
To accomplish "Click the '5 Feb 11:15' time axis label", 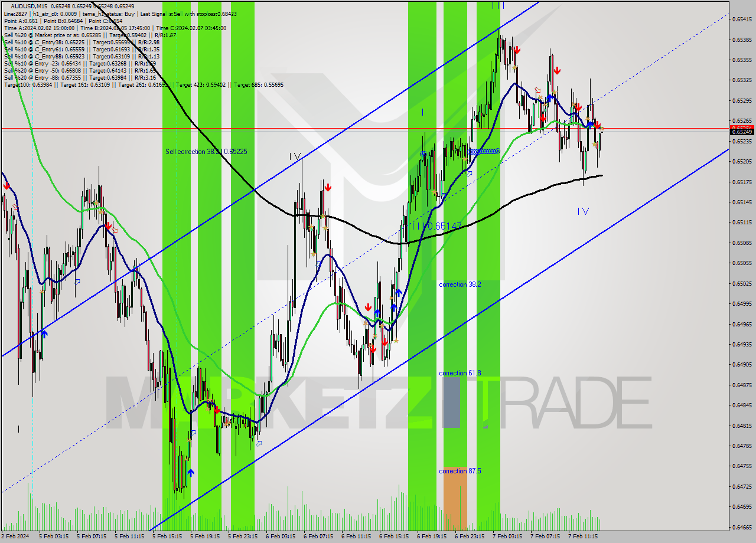I will click(129, 537).
